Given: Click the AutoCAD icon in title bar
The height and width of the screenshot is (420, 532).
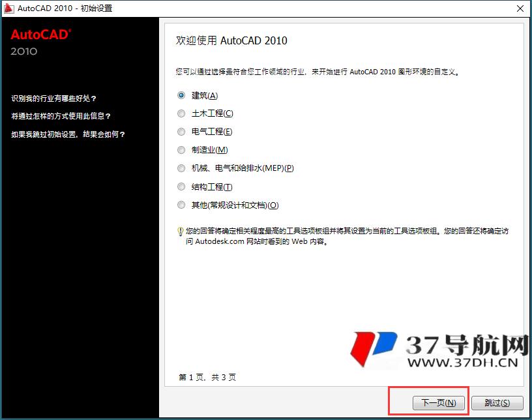Looking at the screenshot, I should 8,8.
